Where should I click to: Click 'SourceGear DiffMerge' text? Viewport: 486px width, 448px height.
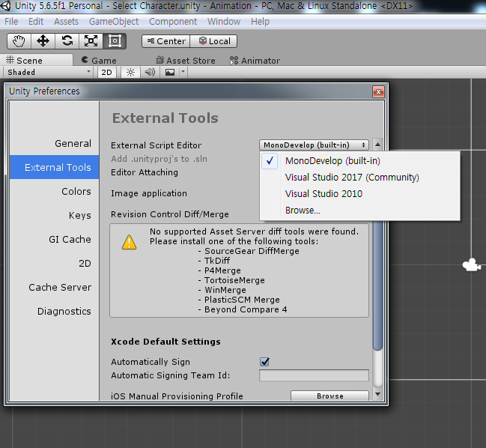[252, 251]
